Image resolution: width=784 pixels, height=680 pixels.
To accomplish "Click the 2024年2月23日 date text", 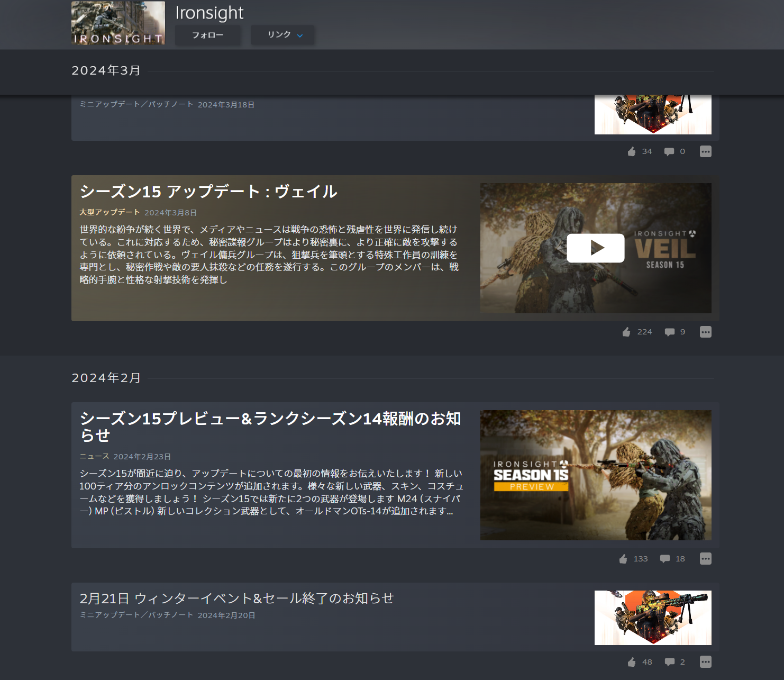I will (142, 457).
